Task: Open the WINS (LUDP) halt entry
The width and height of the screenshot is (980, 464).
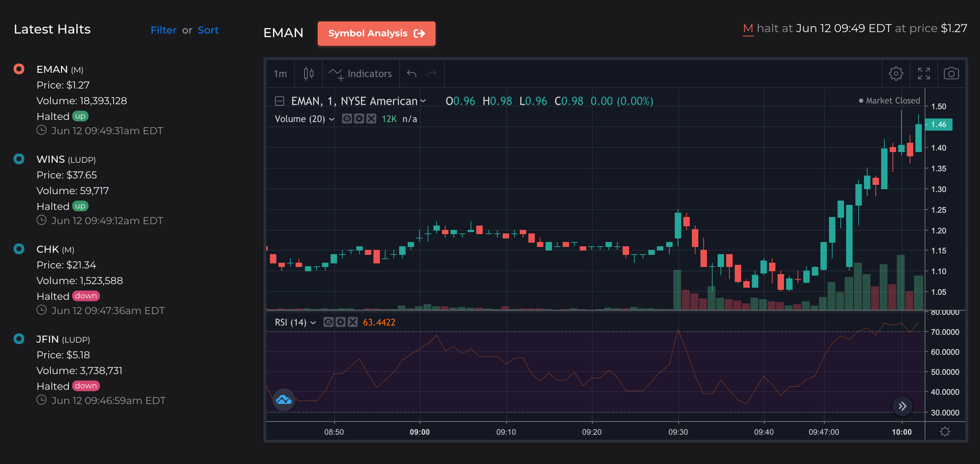Action: (66, 159)
